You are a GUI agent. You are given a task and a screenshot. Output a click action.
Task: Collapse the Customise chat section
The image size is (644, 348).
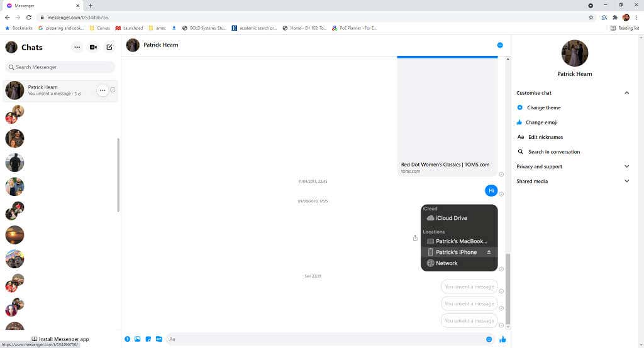tap(626, 93)
